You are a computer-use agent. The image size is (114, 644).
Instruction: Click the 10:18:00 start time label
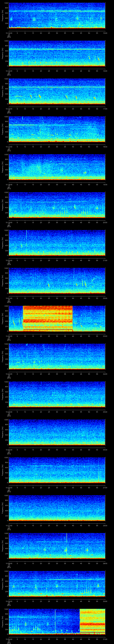pos(9,184)
